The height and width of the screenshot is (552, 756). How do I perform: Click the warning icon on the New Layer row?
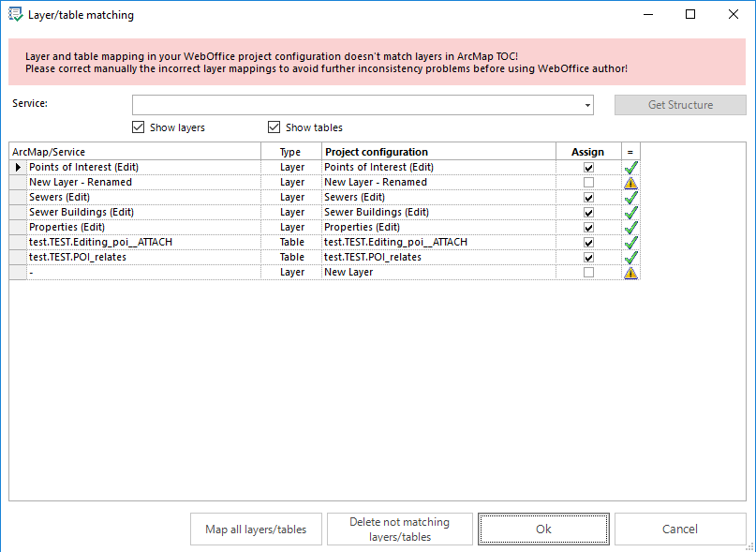pyautogui.click(x=630, y=272)
